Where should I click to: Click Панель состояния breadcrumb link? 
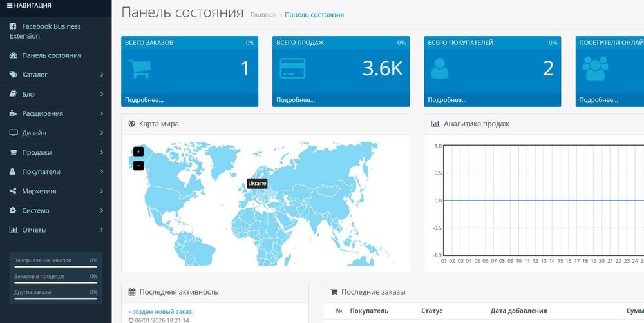[x=314, y=15]
